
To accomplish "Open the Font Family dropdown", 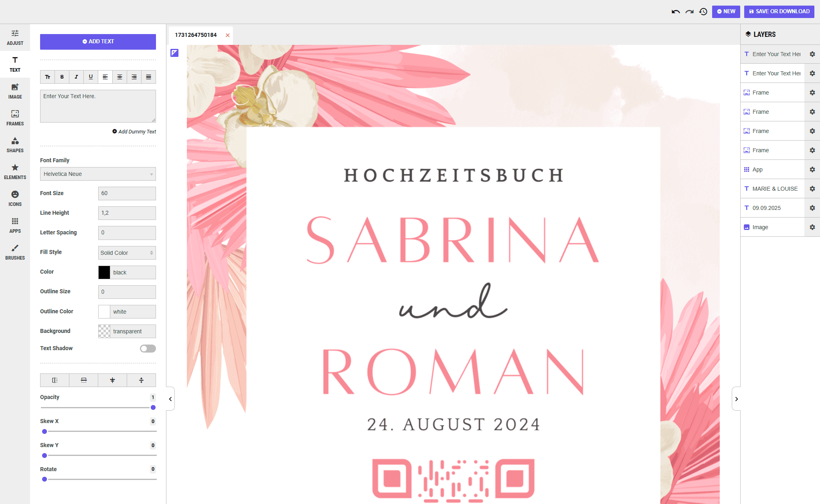I will tap(97, 173).
